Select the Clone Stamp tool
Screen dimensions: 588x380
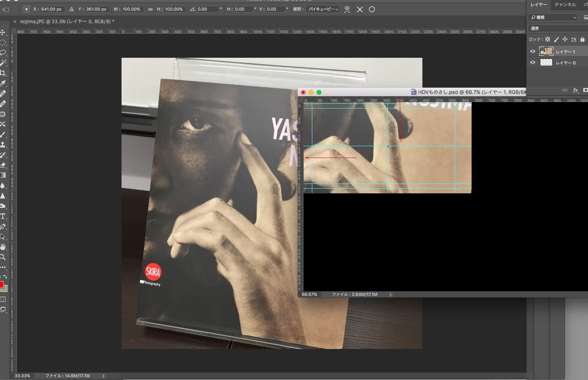click(x=3, y=145)
